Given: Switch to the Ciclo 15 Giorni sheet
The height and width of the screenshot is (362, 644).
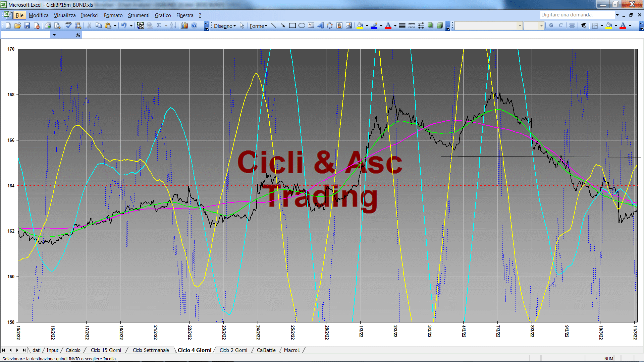Looking at the screenshot, I should point(106,350).
